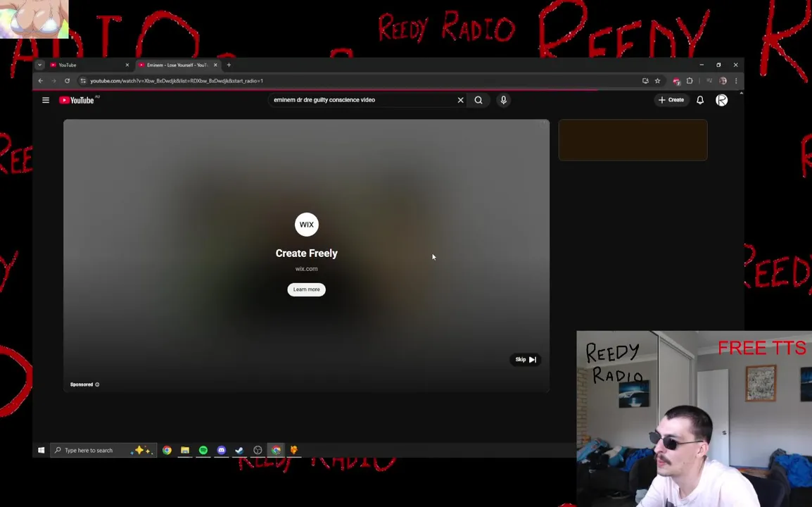Open the YouTube hamburger guide menu

pyautogui.click(x=46, y=100)
